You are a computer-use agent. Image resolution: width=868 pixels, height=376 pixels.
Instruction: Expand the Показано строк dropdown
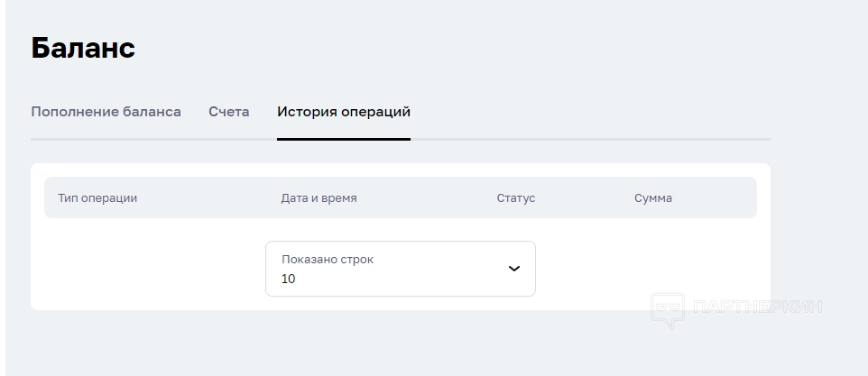click(x=400, y=269)
